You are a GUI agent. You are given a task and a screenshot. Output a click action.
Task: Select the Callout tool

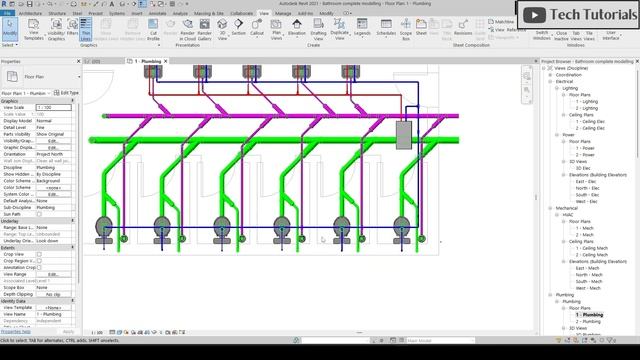pos(257,28)
